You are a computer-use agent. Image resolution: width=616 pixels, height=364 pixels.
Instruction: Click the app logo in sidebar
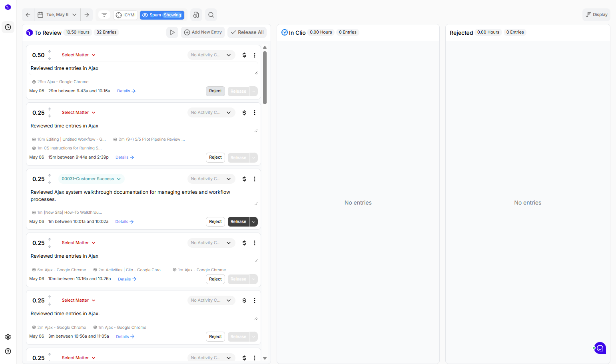pos(8,7)
